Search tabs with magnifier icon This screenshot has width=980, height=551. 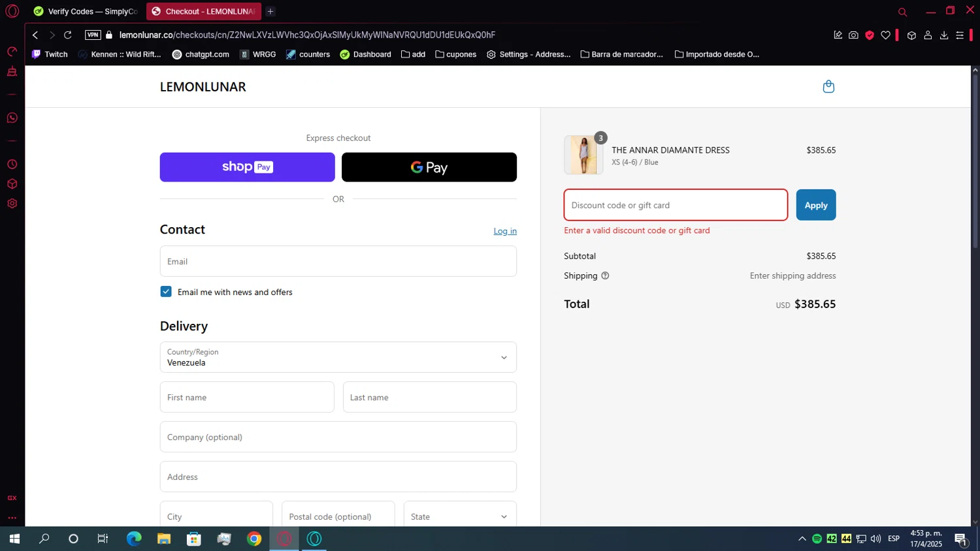[x=903, y=12]
